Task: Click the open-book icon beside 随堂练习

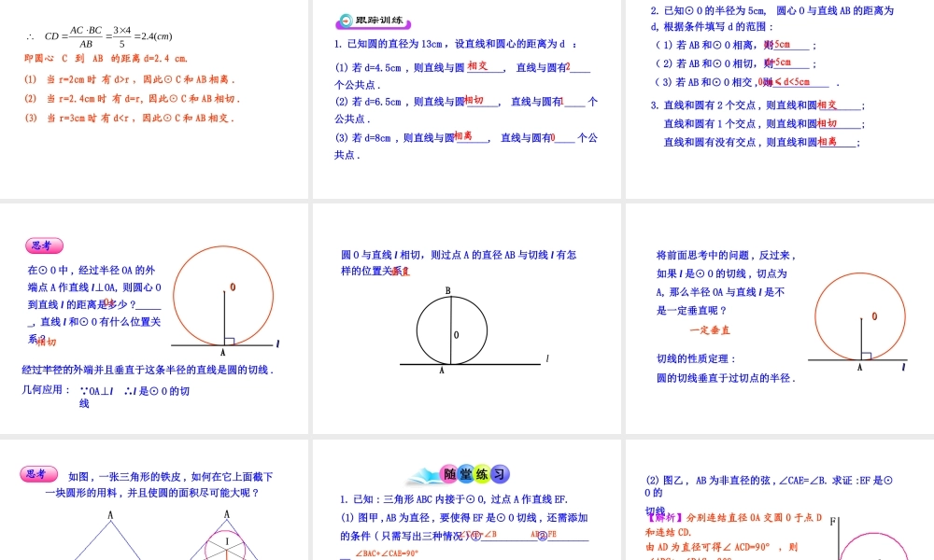Action: point(425,473)
